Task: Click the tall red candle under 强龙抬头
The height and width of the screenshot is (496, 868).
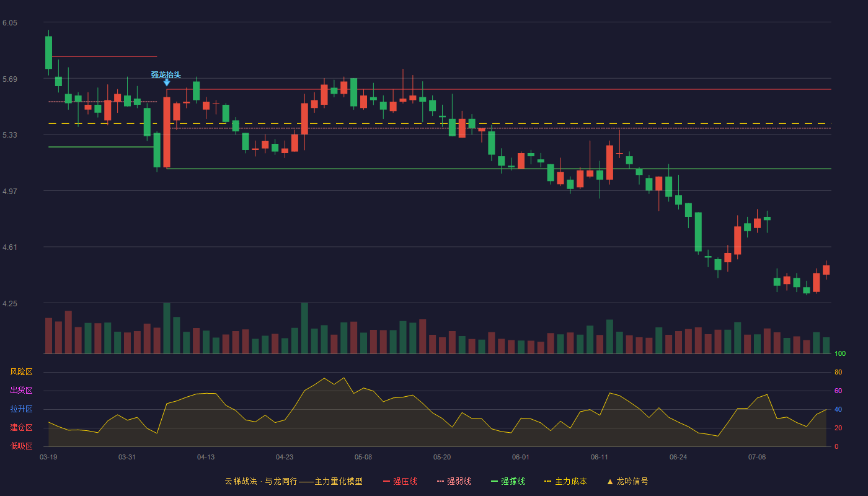Action: click(167, 132)
